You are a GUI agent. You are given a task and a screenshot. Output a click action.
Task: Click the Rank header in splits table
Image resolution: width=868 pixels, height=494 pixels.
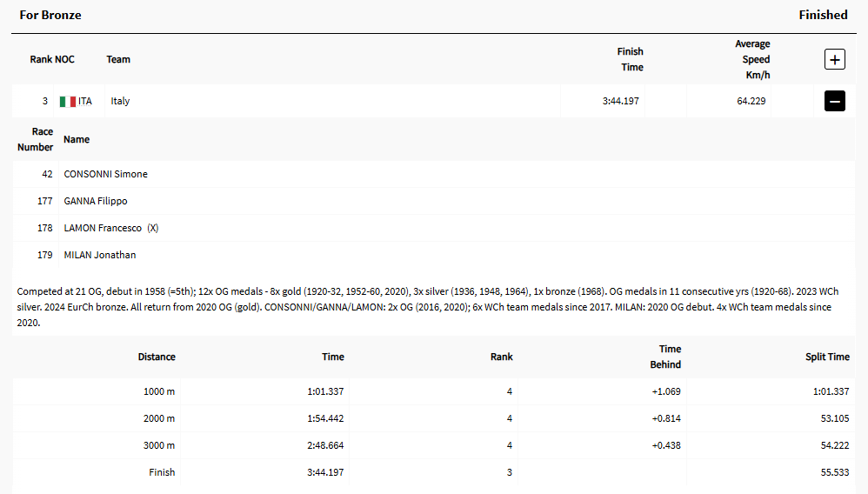[x=502, y=357]
